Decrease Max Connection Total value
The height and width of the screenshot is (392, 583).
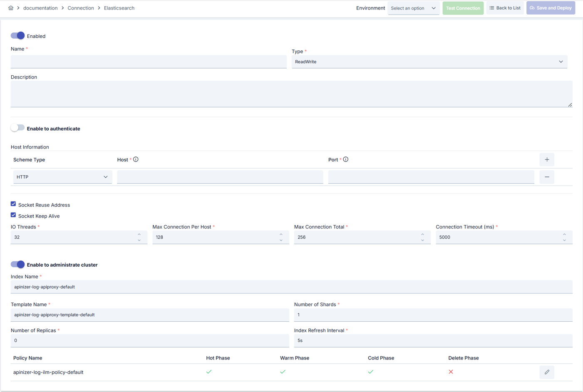(422, 240)
